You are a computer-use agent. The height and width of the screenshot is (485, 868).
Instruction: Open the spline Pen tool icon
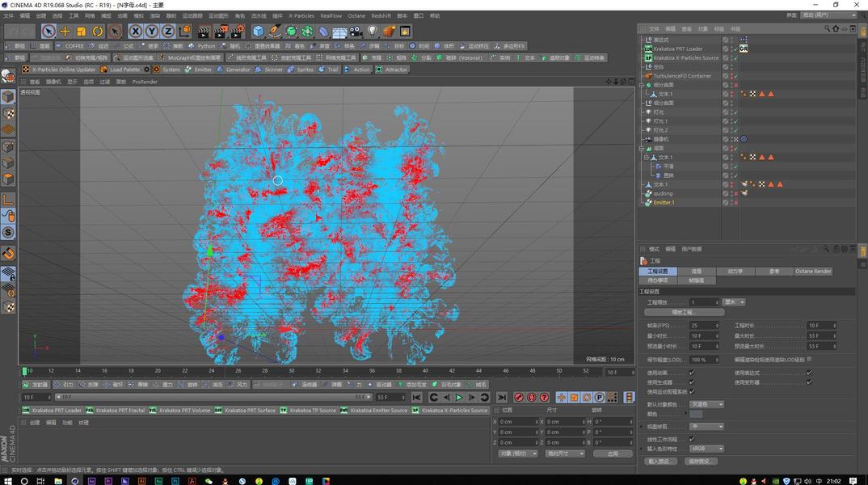275,32
